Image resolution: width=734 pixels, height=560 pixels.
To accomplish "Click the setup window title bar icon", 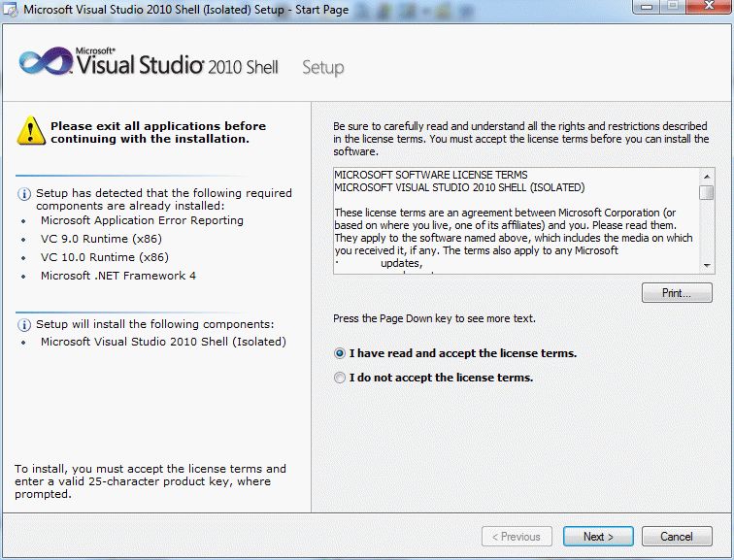I will pyautogui.click(x=11, y=10).
